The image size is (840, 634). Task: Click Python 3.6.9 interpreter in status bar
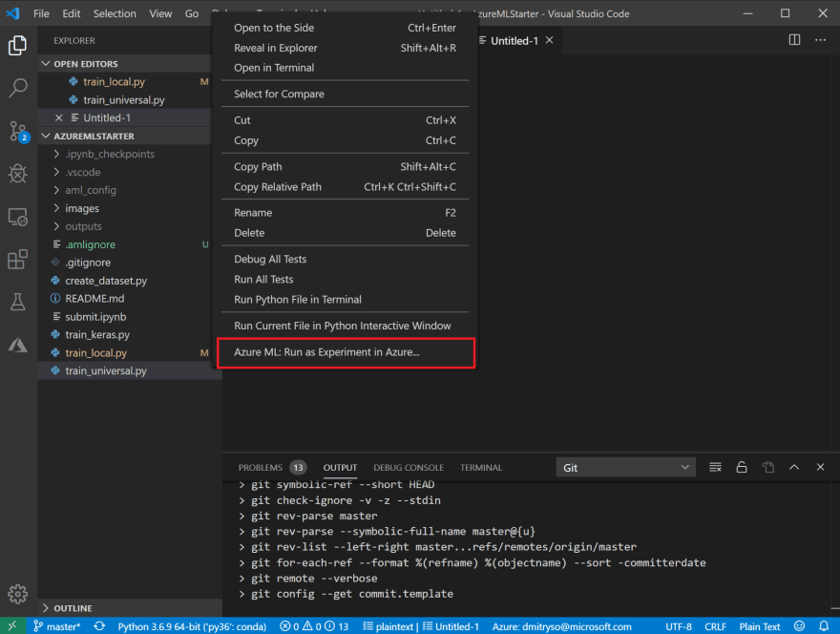[192, 626]
